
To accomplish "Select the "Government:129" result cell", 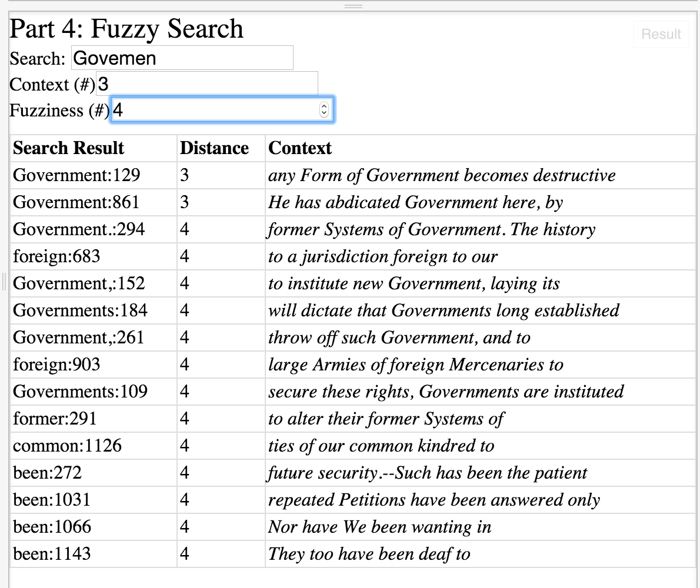I will 76,175.
